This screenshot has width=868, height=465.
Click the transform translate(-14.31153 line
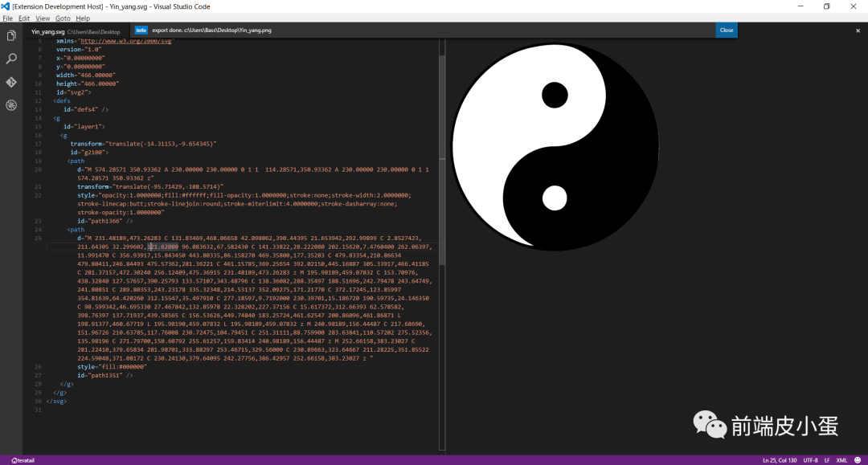(x=143, y=144)
